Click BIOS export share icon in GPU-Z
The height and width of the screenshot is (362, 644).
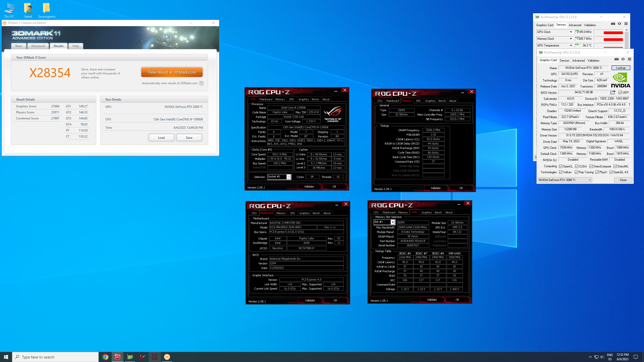coord(613,92)
